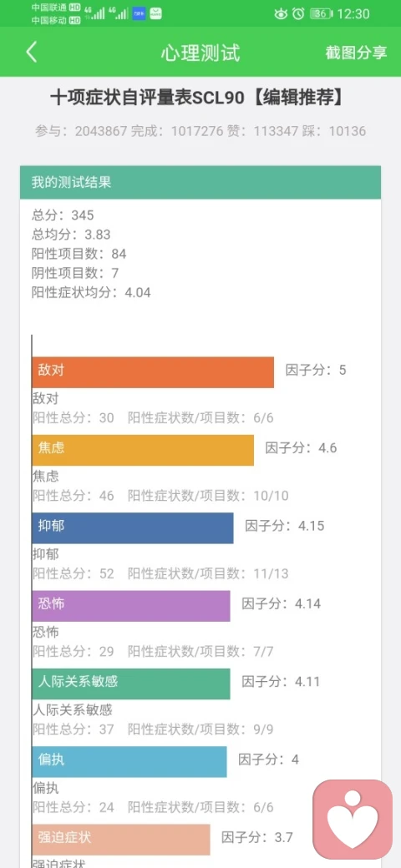Tap the back arrow in the header

tap(31, 52)
